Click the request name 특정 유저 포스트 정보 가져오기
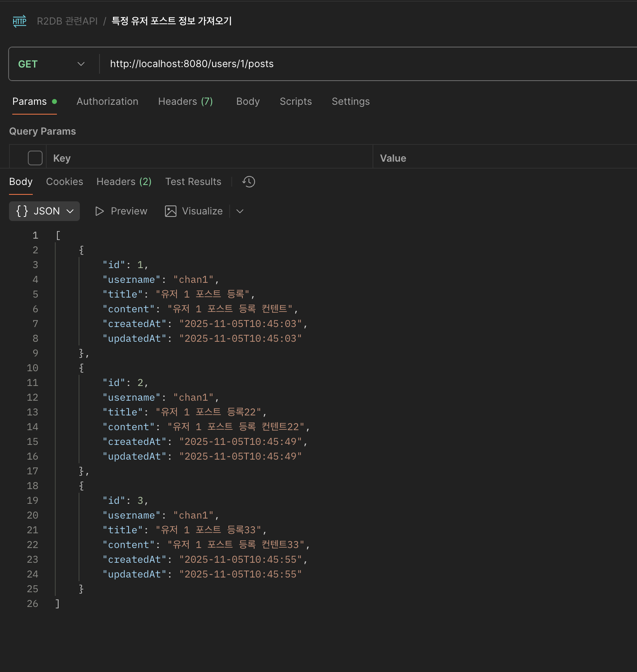This screenshot has height=672, width=637. tap(172, 21)
